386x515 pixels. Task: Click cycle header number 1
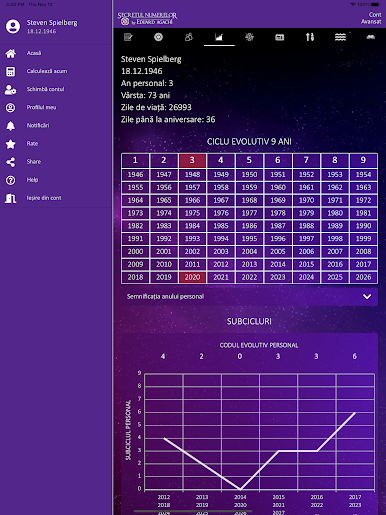[135, 160]
